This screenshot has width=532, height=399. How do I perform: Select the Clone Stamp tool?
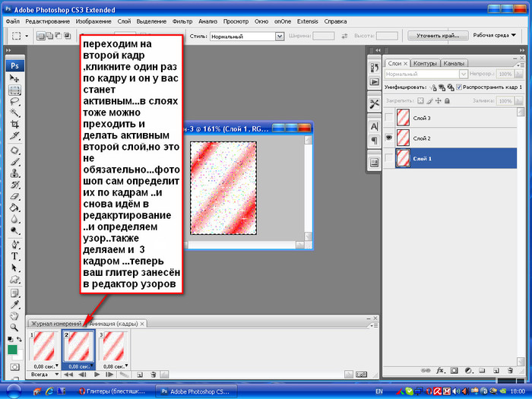[14, 173]
